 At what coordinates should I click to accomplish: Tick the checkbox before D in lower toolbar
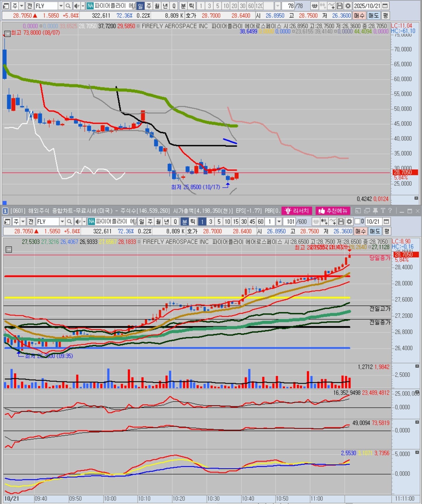tap(357, 221)
